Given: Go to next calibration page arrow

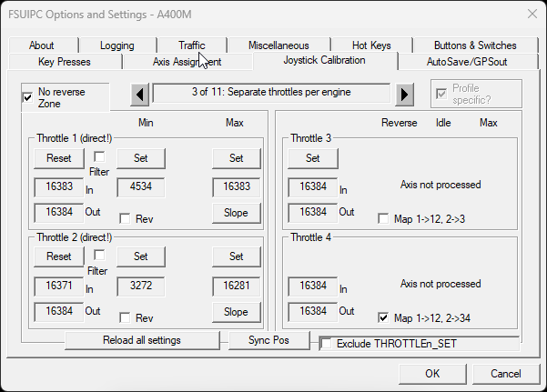Looking at the screenshot, I should (x=404, y=95).
